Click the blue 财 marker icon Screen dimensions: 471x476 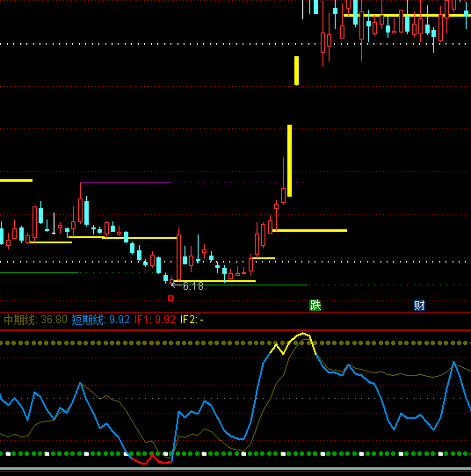point(419,305)
